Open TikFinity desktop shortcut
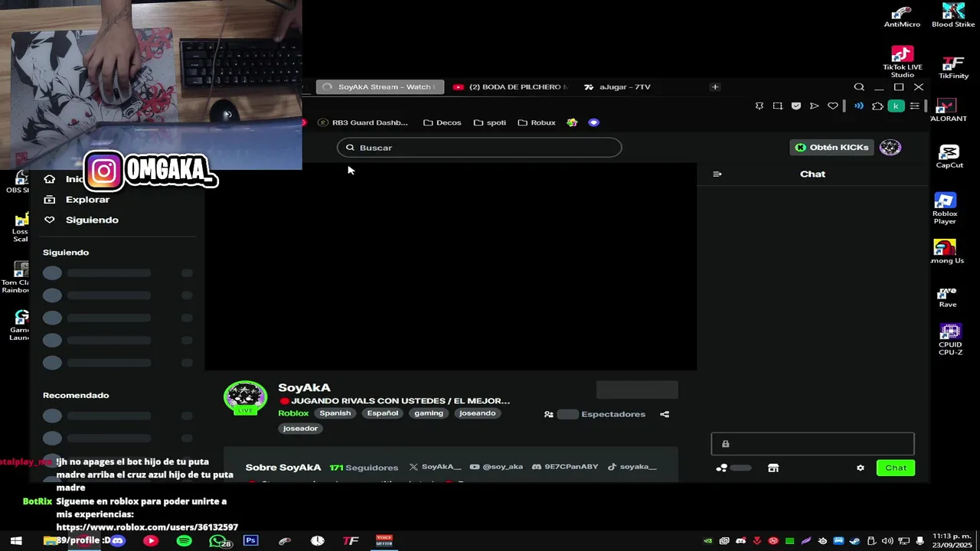The image size is (980, 551). pos(953,67)
